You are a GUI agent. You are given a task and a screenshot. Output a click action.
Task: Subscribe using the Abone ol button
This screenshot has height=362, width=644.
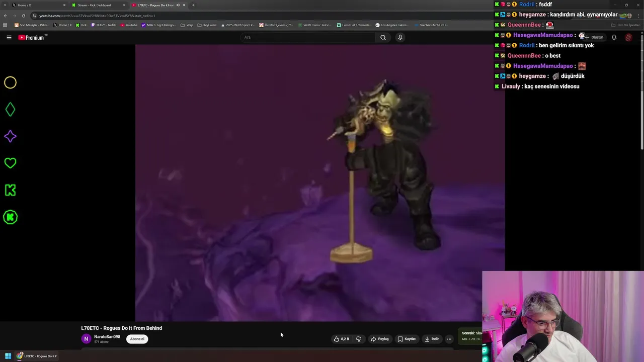click(137, 339)
